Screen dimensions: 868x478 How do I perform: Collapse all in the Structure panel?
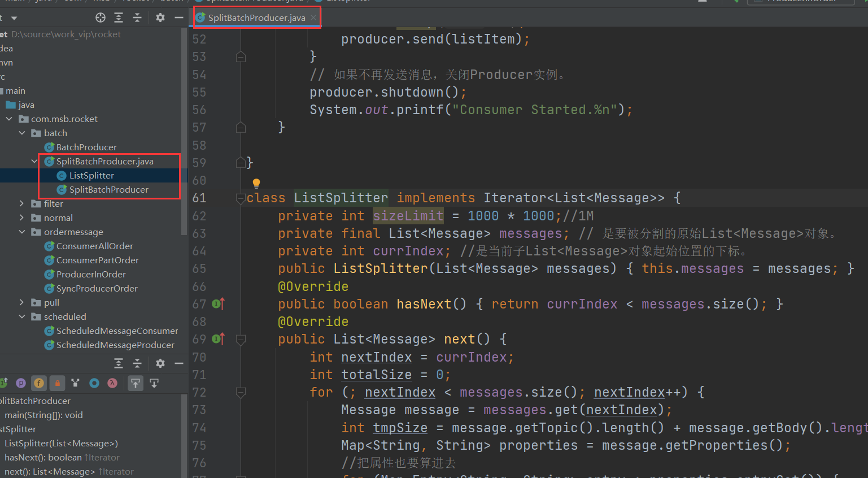click(137, 363)
